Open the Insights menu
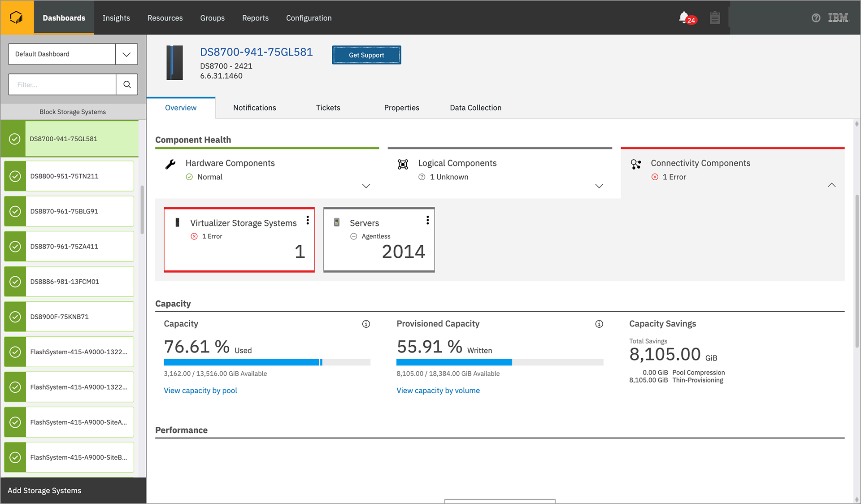 [116, 18]
